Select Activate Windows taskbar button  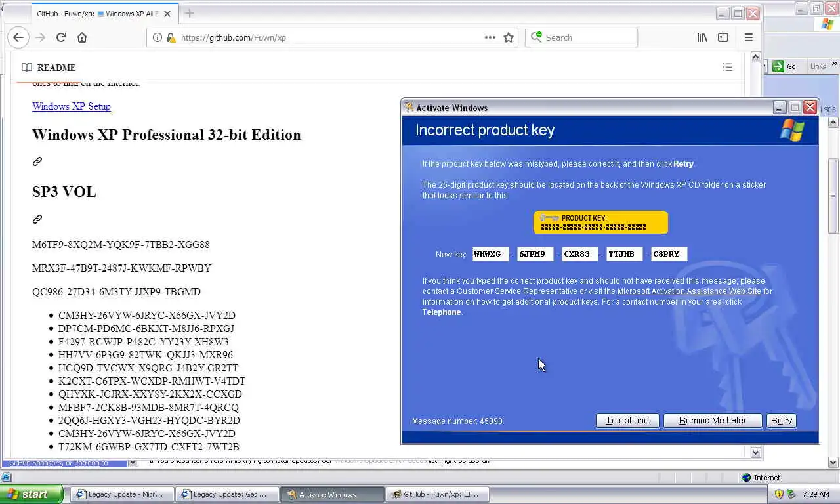[332, 494]
